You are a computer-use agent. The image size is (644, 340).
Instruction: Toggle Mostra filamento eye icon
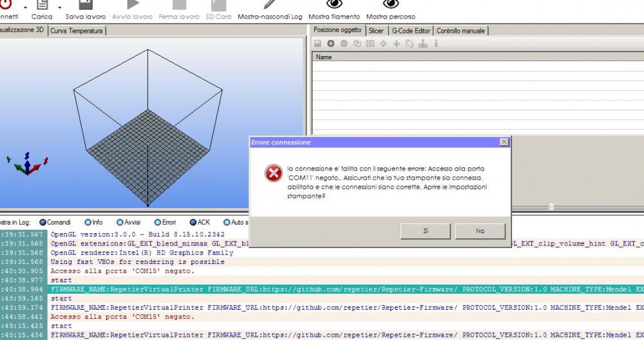click(x=334, y=4)
